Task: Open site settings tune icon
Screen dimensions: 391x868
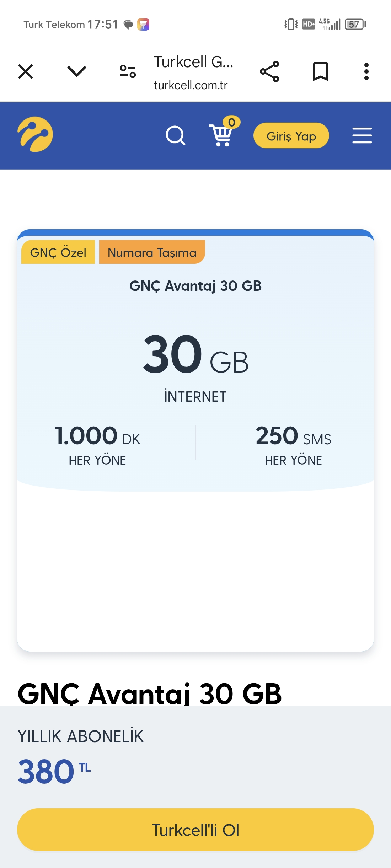Action: (128, 71)
